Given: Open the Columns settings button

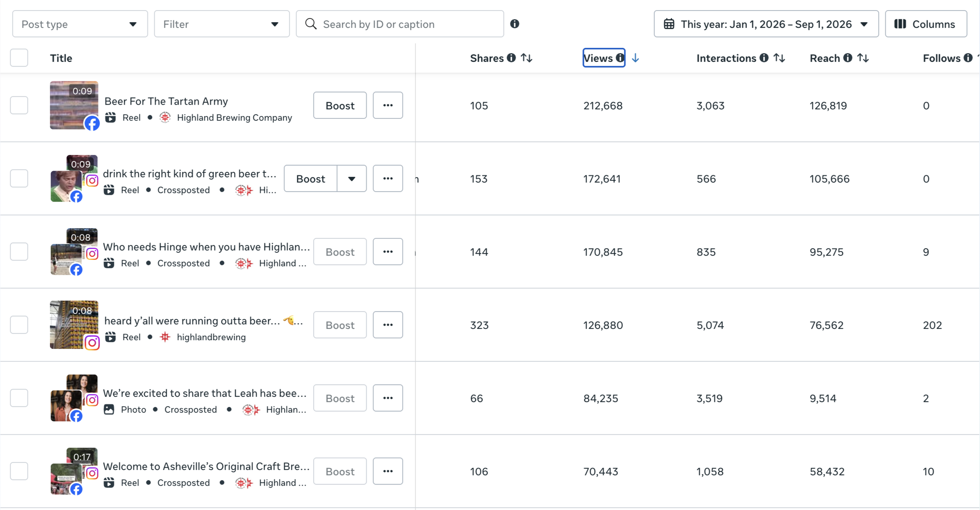Looking at the screenshot, I should [x=926, y=24].
